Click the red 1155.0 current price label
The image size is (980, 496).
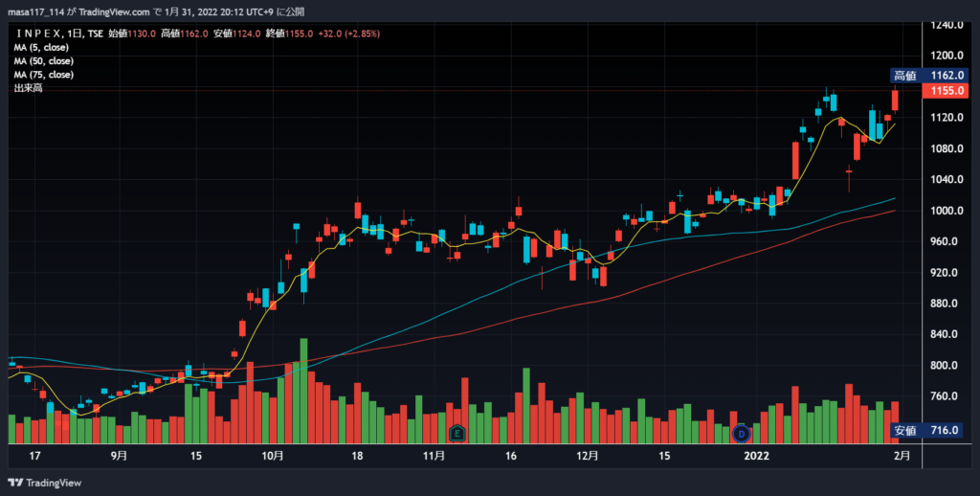(947, 91)
